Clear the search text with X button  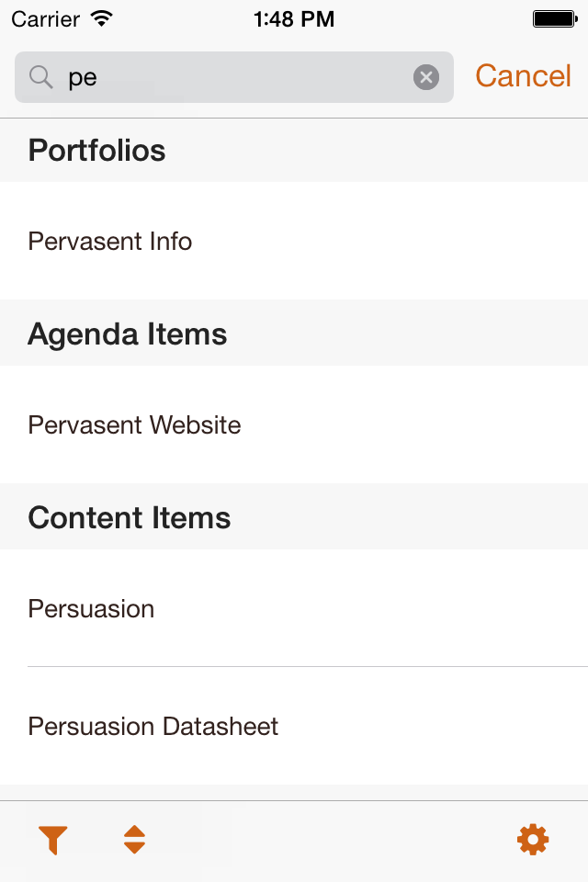(426, 77)
